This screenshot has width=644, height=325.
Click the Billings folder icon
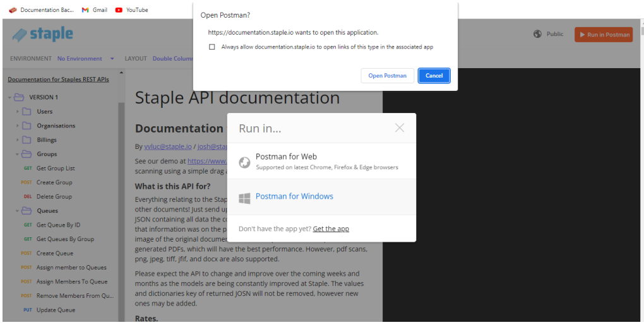click(x=27, y=139)
